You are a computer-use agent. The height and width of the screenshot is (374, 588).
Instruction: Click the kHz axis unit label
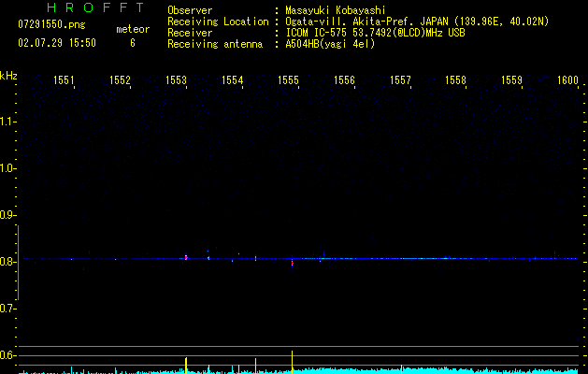coord(8,76)
